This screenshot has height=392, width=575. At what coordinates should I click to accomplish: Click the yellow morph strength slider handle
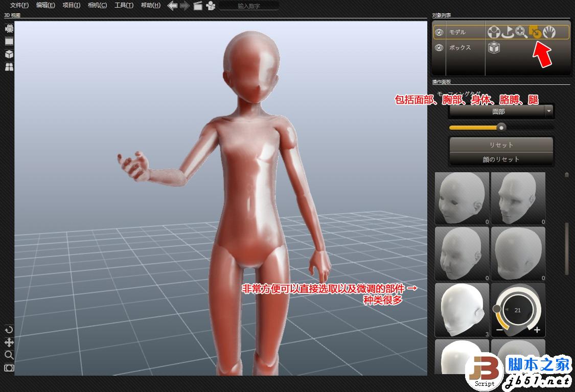coord(501,127)
